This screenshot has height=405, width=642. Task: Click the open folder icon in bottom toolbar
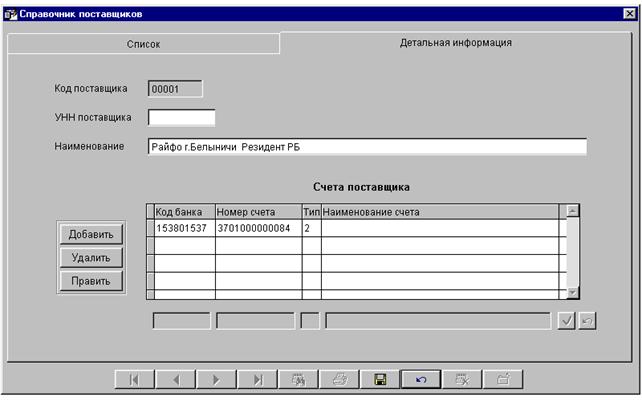pos(503,379)
